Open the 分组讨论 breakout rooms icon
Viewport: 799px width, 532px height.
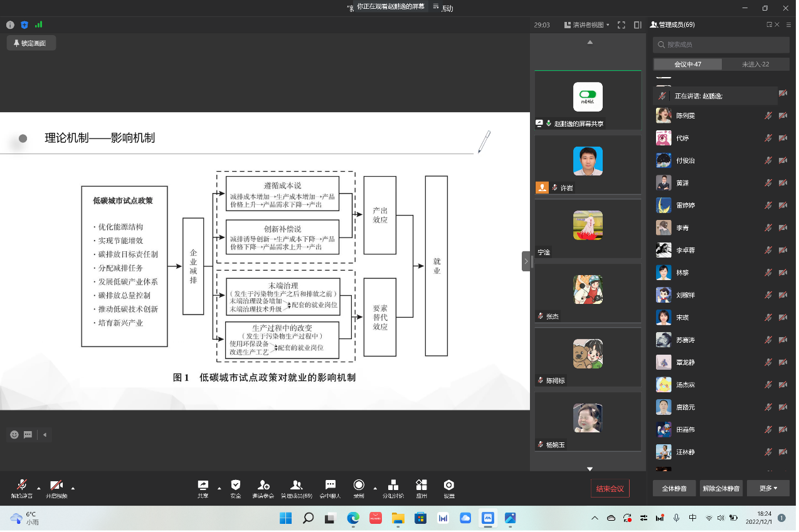click(393, 486)
